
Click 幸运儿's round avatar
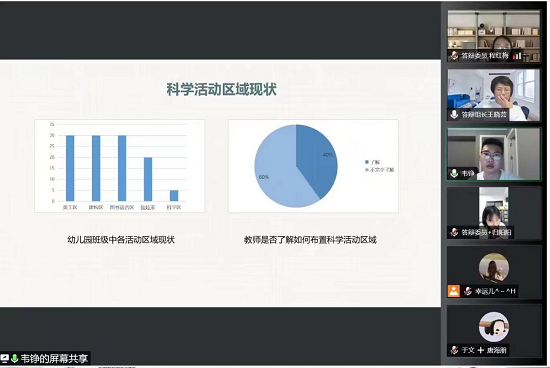point(494,268)
